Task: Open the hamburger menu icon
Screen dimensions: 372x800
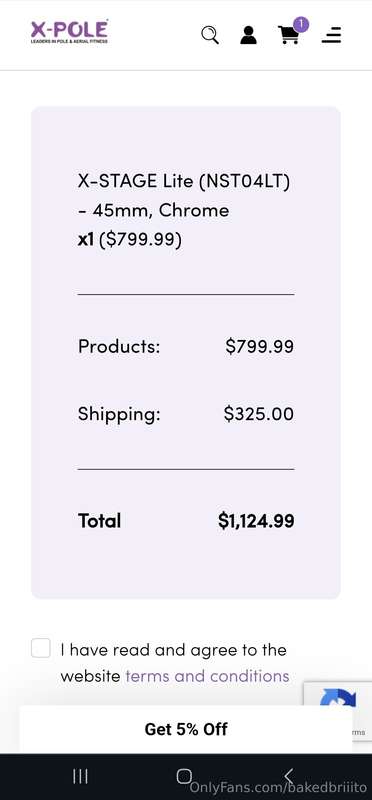Action: 331,35
